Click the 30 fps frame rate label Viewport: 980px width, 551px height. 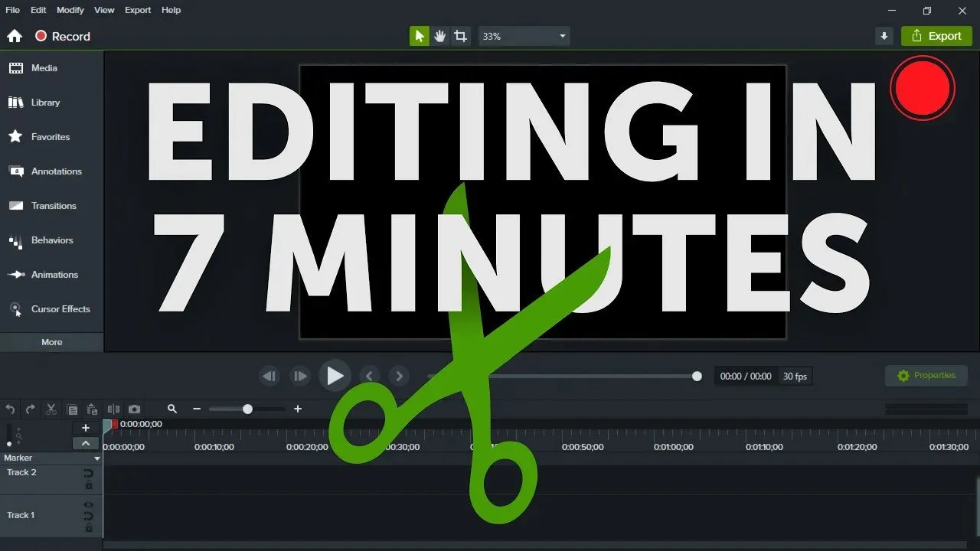pyautogui.click(x=795, y=377)
